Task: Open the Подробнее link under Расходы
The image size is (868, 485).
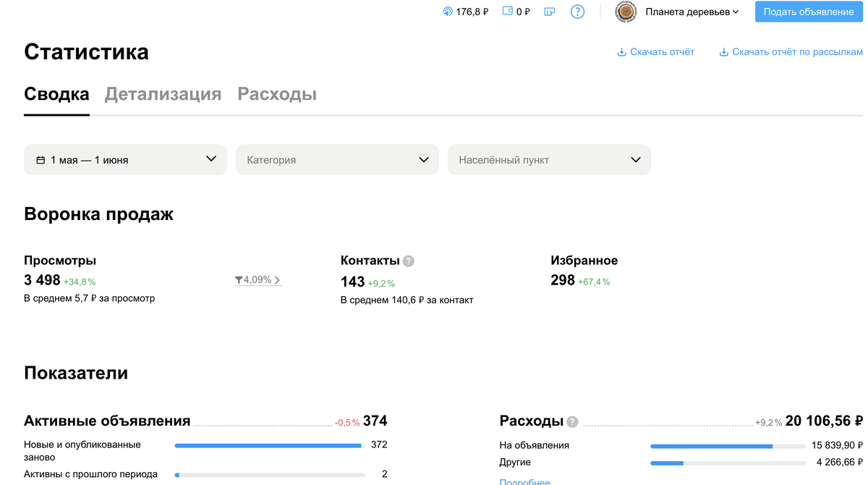Action: (524, 481)
